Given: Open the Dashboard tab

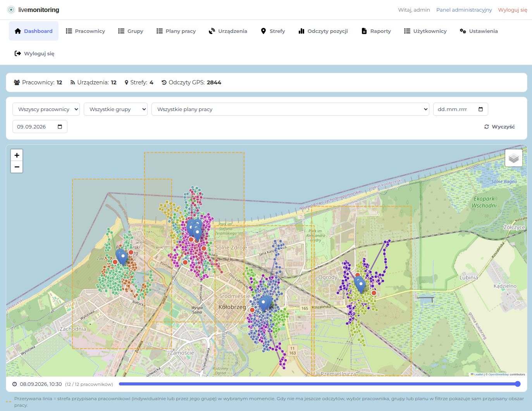Looking at the screenshot, I should (34, 31).
